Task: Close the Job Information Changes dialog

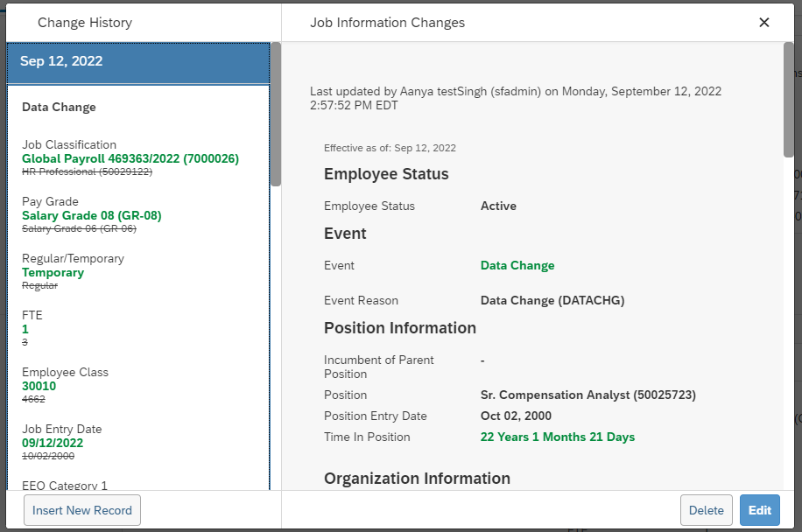Action: tap(763, 23)
